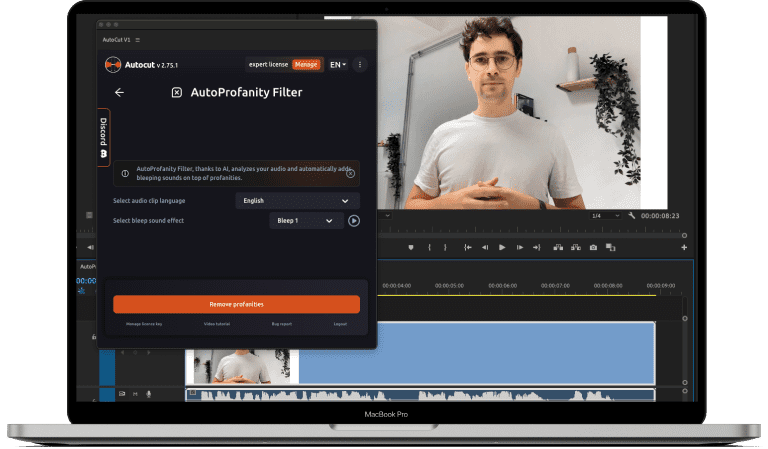This screenshot has height=449, width=768.
Task: Go back with the AutoCut arrow icon
Action: pos(119,93)
